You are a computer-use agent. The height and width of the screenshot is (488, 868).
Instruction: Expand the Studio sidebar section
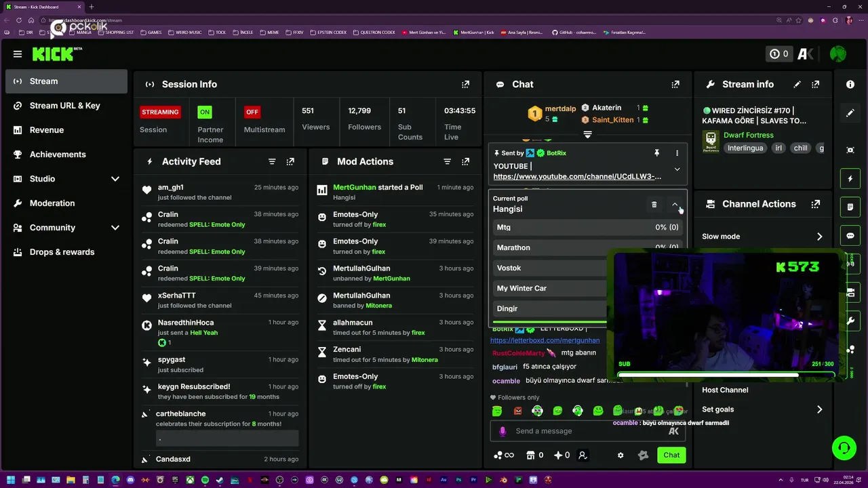pyautogui.click(x=115, y=179)
